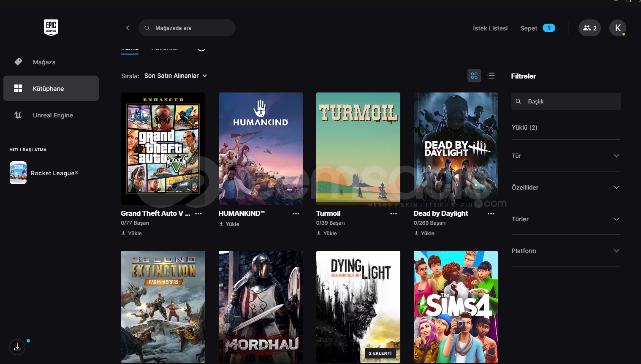The width and height of the screenshot is (641, 364).
Task: Click the Epic Games logo
Action: pos(51,27)
